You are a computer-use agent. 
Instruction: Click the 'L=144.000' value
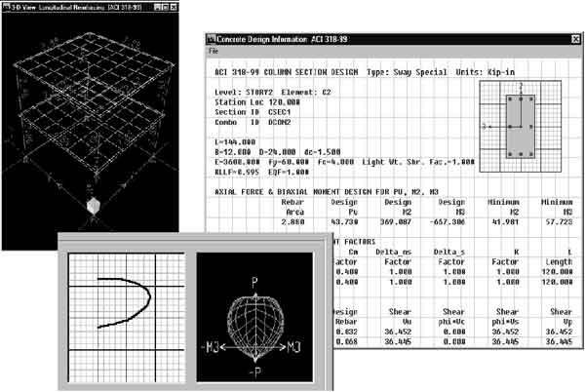click(235, 142)
